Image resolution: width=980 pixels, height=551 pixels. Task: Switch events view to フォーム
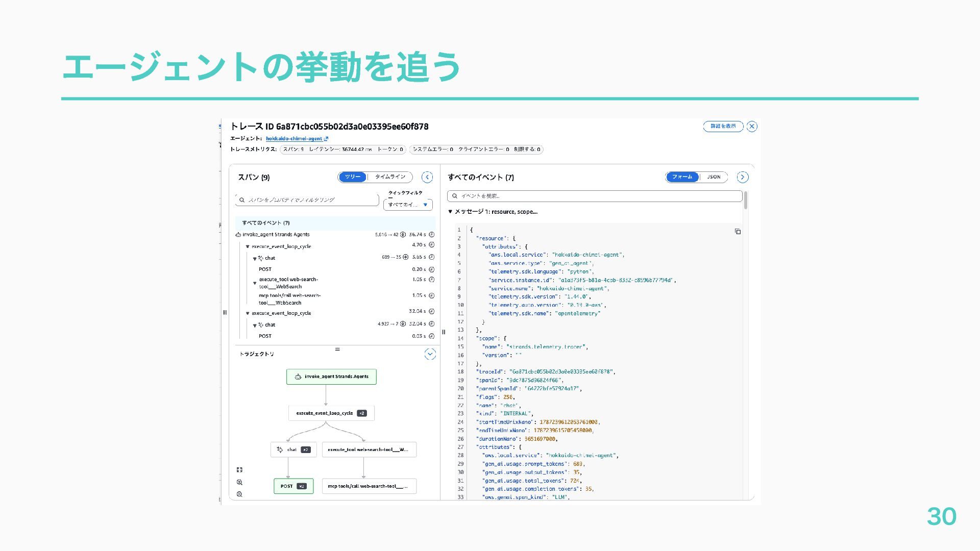coord(682,177)
